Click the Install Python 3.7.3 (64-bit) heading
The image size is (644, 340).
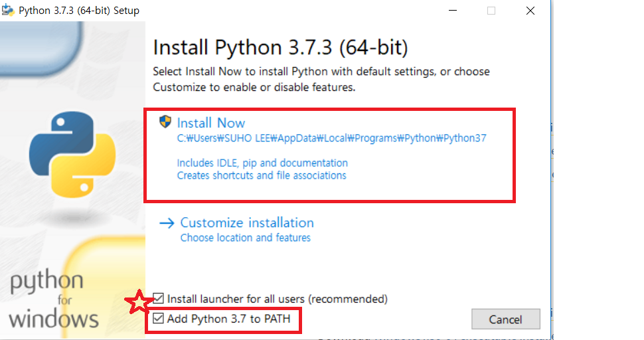[x=280, y=48]
